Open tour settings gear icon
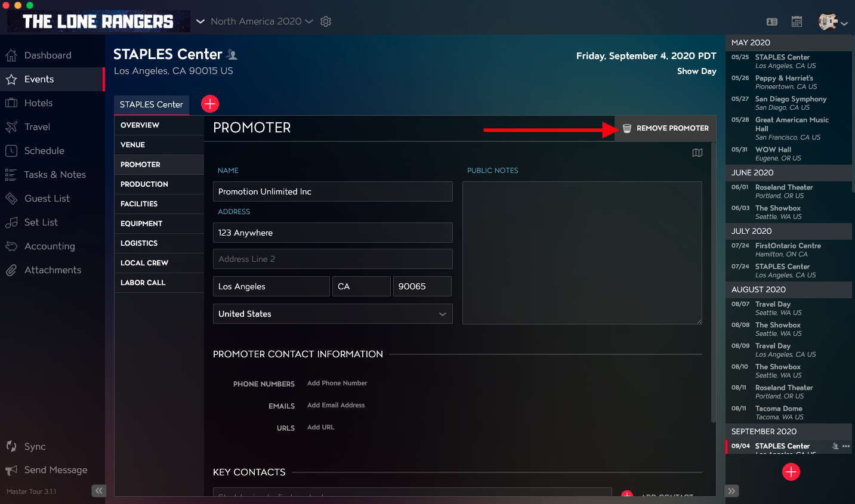Image resolution: width=855 pixels, height=504 pixels. tap(326, 21)
